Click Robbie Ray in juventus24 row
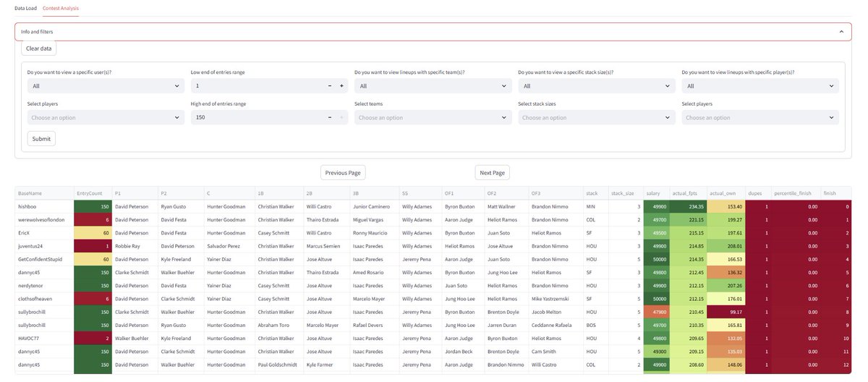 135,246
